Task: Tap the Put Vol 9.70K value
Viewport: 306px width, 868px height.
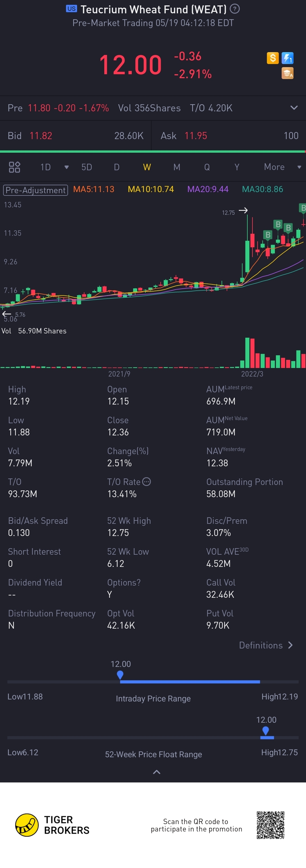Action: pos(218,626)
